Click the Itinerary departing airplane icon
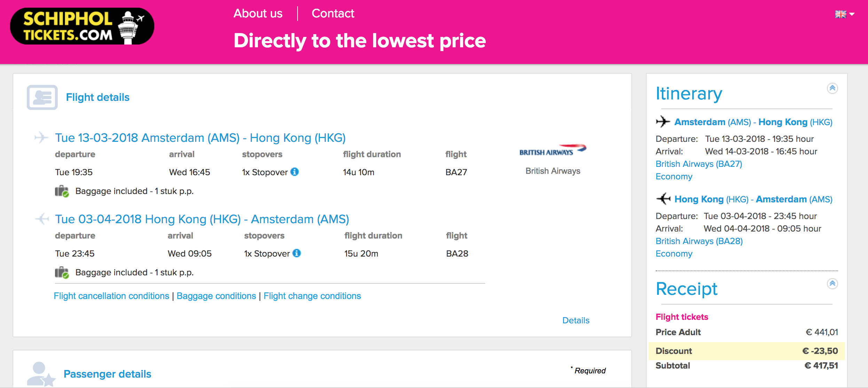Image resolution: width=868 pixels, height=388 pixels. 663,122
